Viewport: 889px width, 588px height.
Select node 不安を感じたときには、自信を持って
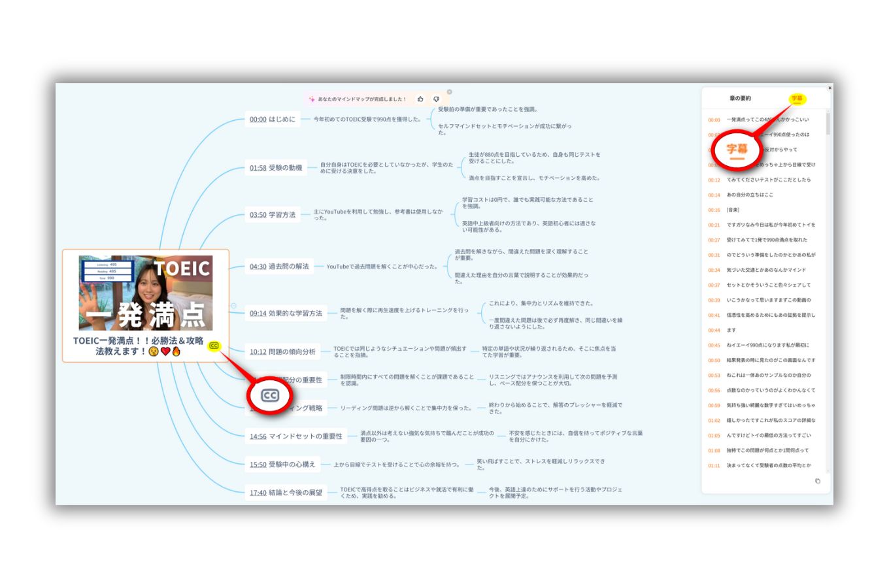coord(576,436)
